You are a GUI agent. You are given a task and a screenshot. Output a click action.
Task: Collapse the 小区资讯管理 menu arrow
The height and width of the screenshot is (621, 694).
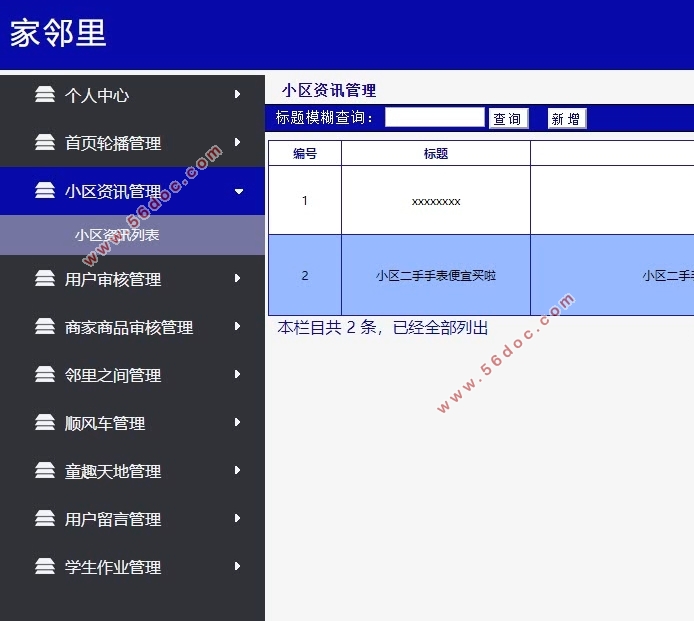pos(238,191)
